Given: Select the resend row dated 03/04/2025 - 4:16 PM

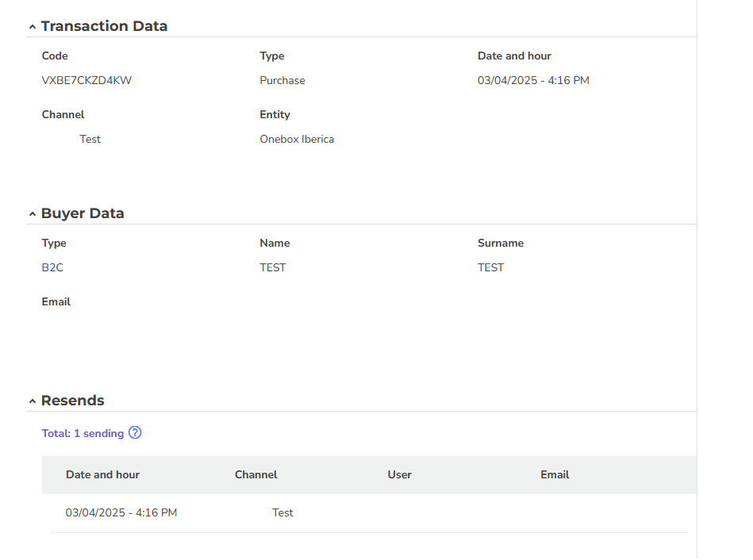Looking at the screenshot, I should click(369, 513).
